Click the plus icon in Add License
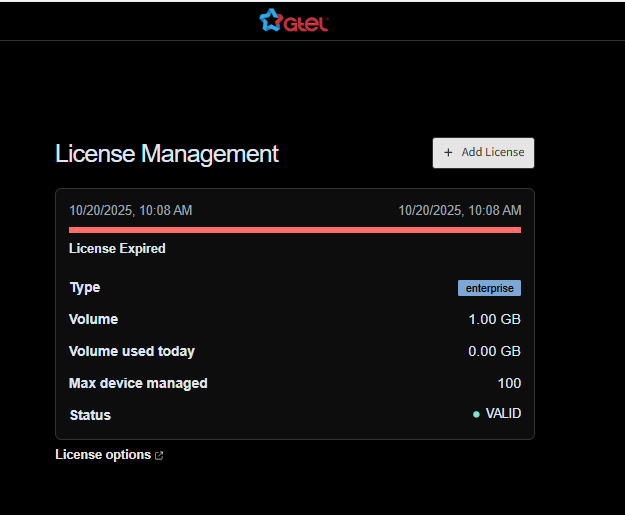This screenshot has height=515, width=625. pyautogui.click(x=448, y=153)
